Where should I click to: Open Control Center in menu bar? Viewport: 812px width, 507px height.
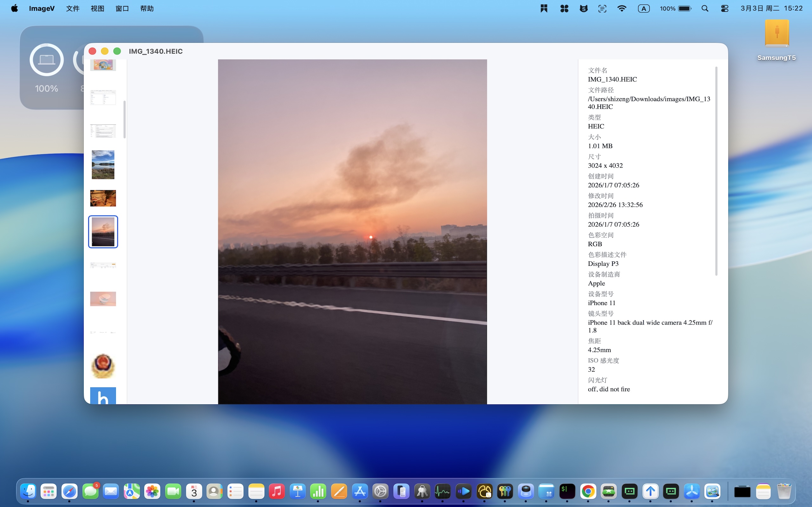(724, 8)
